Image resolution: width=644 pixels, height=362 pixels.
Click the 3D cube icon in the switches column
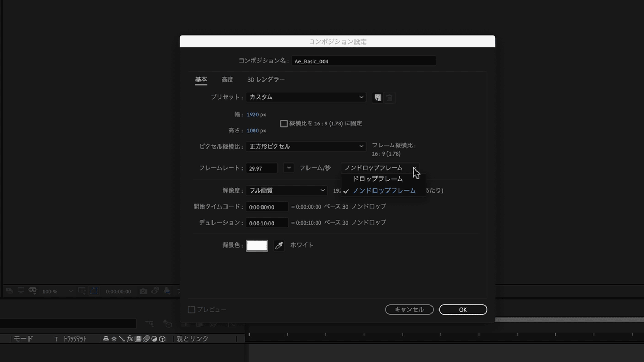tap(162, 338)
